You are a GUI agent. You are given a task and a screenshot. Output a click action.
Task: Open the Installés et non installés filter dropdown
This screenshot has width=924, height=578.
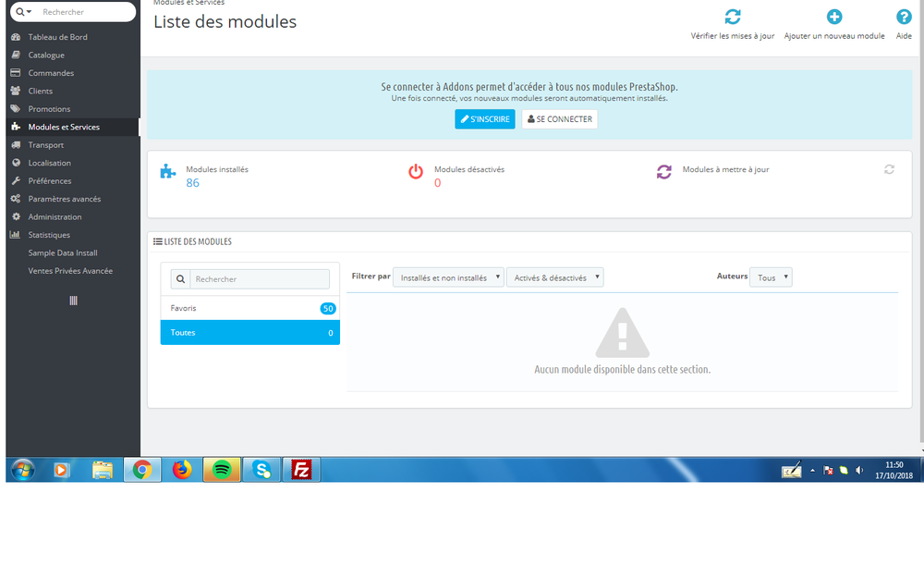(x=448, y=277)
